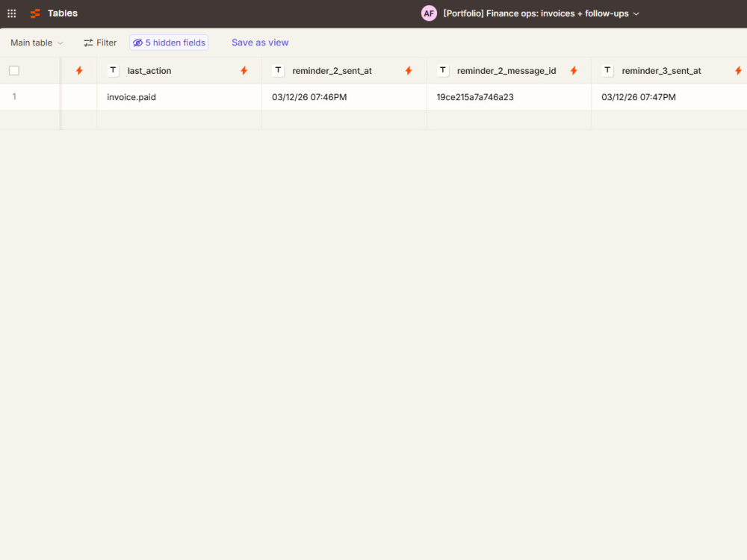This screenshot has width=747, height=560.
Task: Click the 03/12/26 07:47PM cell
Action: click(669, 97)
